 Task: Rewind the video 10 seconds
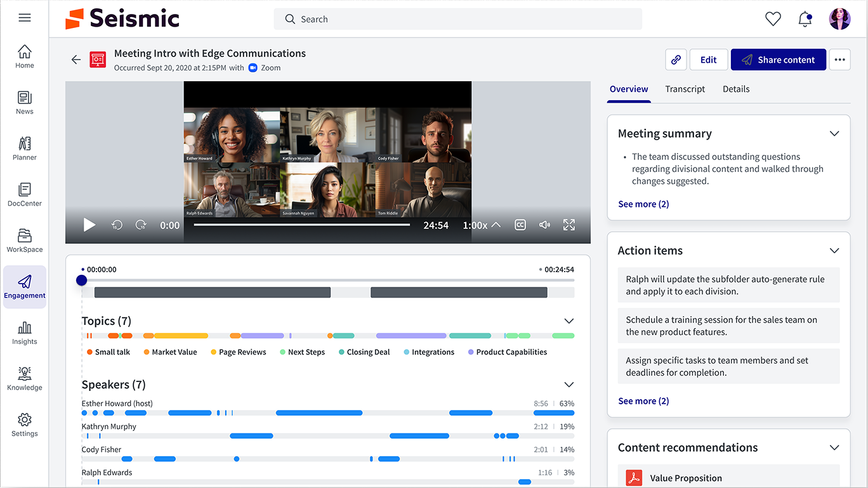(117, 225)
